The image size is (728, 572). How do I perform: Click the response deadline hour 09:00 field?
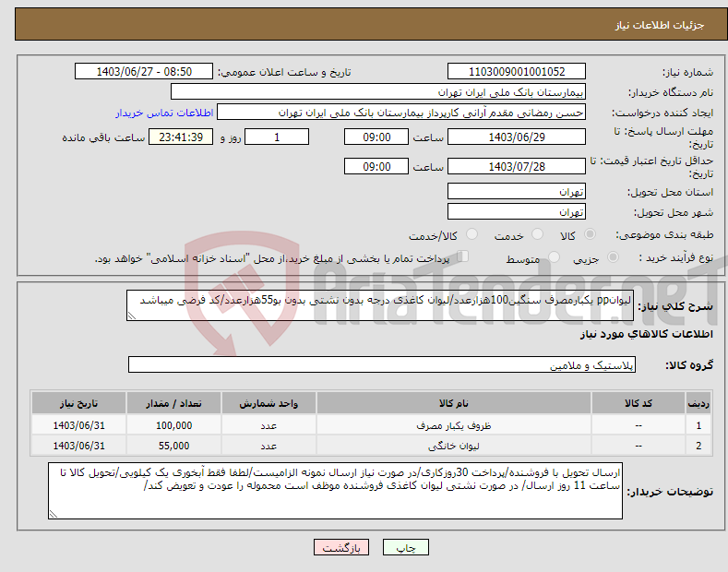coord(376,137)
